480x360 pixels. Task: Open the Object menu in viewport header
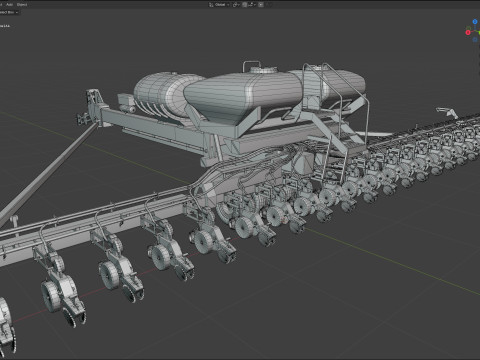pyautogui.click(x=22, y=5)
